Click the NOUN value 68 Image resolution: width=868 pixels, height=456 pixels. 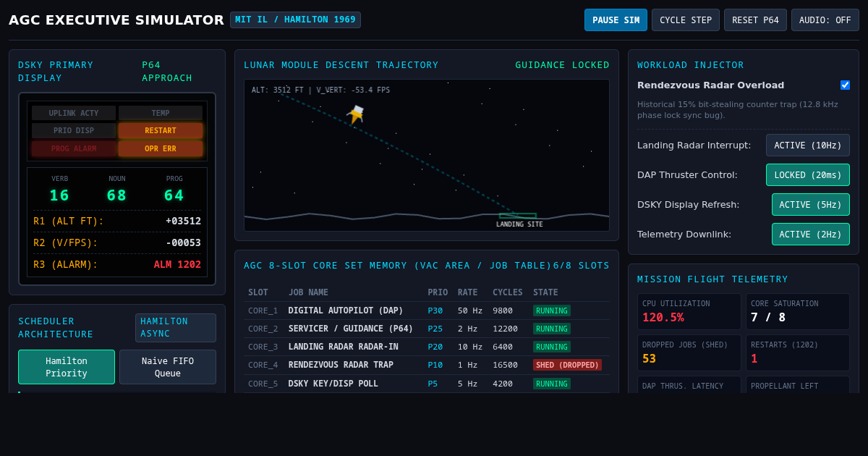tap(117, 195)
